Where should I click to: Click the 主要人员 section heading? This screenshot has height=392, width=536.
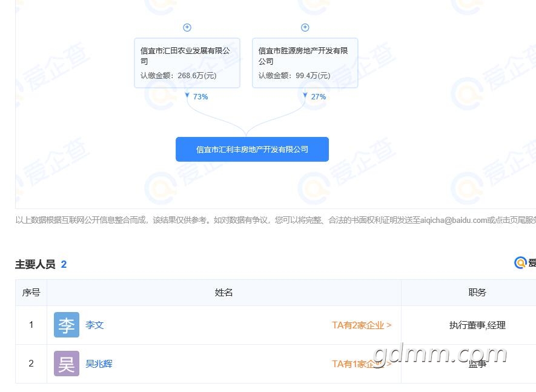pos(35,264)
